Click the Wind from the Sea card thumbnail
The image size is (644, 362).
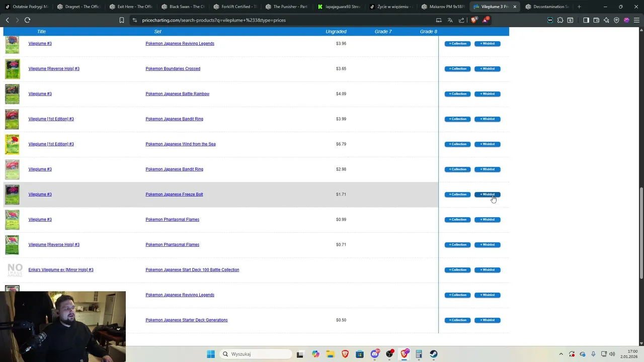12,144
